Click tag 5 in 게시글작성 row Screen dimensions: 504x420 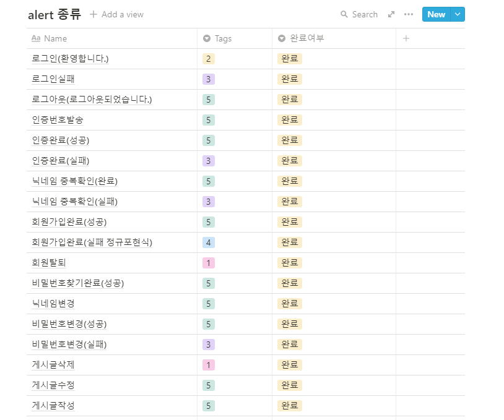(x=209, y=406)
